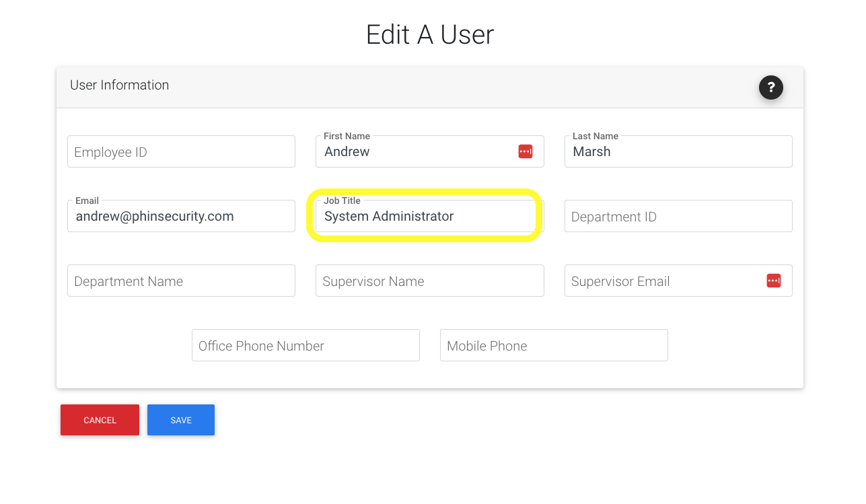The width and height of the screenshot is (866, 504).
Task: Focus the Email field with andrew@phinsecurity.com
Action: pos(181,216)
